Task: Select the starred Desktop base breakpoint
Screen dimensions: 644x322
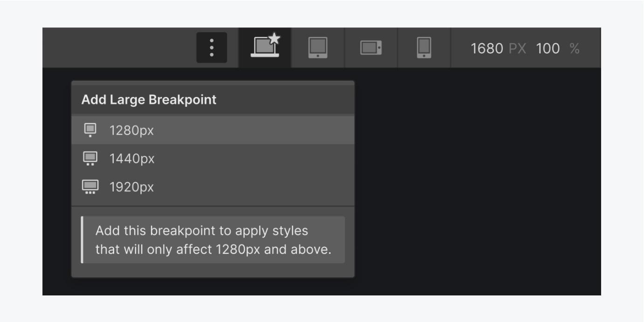Action: [264, 48]
